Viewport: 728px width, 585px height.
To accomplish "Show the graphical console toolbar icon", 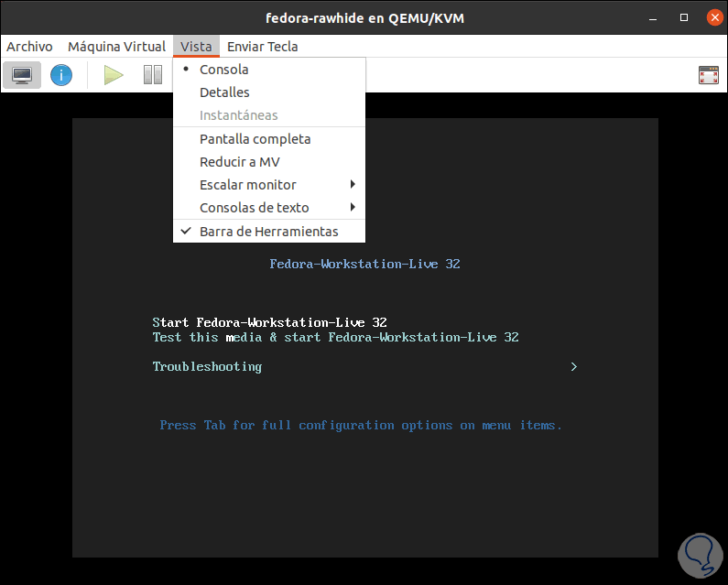I will coord(22,75).
